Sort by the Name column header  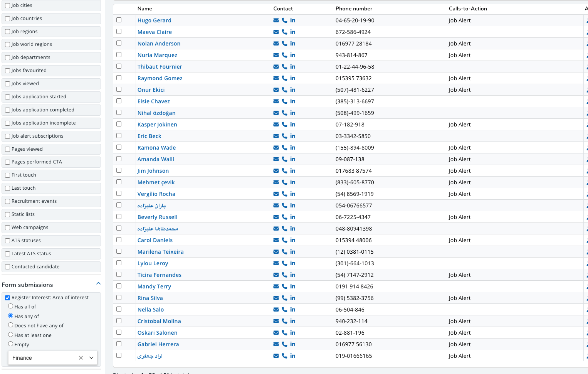point(145,8)
